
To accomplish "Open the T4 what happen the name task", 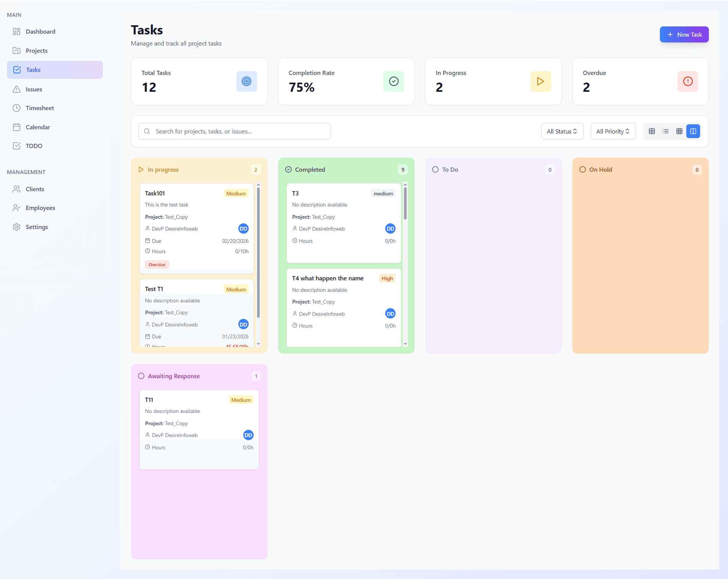I will (327, 278).
